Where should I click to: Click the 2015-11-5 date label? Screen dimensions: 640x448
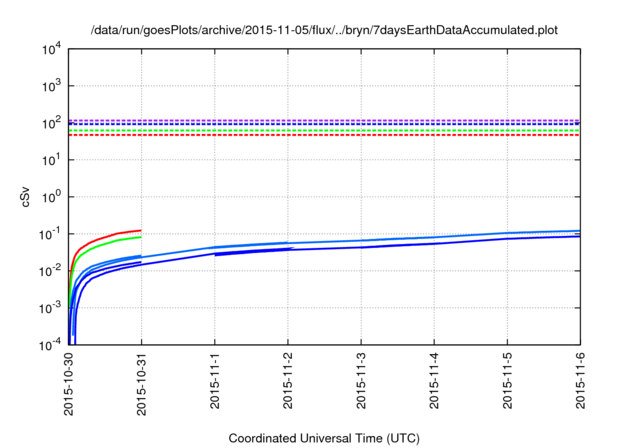[x=507, y=380]
